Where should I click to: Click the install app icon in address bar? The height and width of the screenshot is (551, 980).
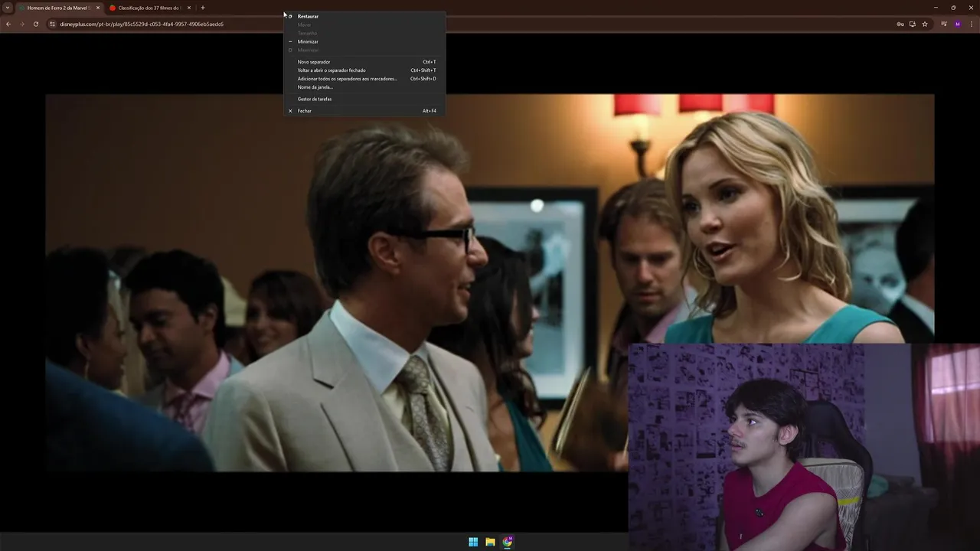pyautogui.click(x=913, y=24)
